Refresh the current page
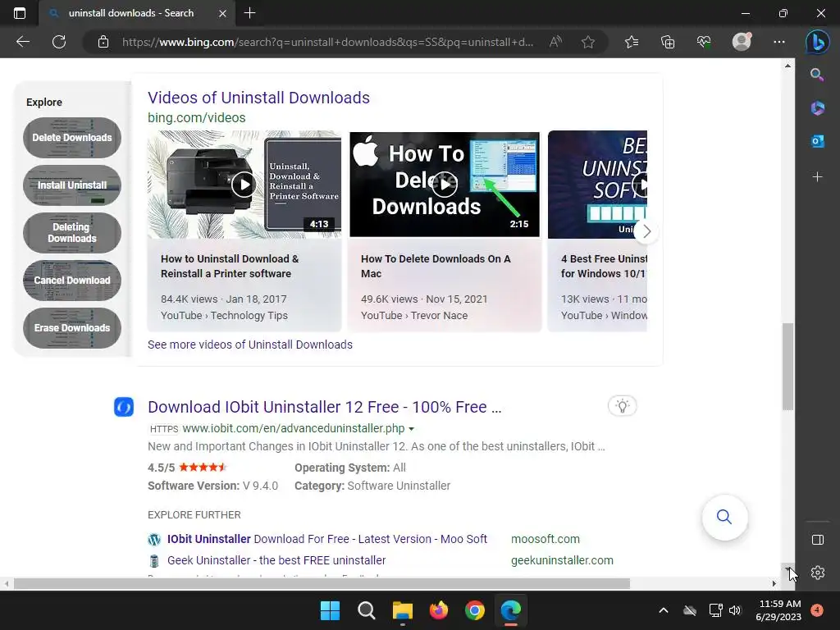Image resolution: width=840 pixels, height=630 pixels. coord(59,42)
